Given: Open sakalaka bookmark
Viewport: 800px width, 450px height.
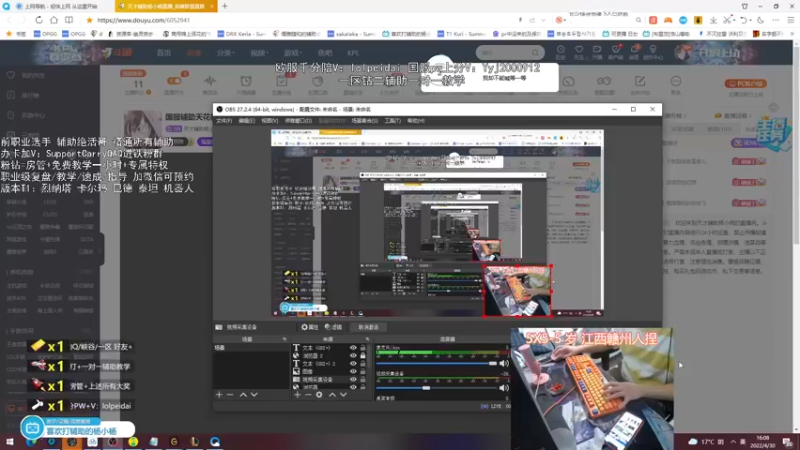Looking at the screenshot, I should tap(352, 34).
